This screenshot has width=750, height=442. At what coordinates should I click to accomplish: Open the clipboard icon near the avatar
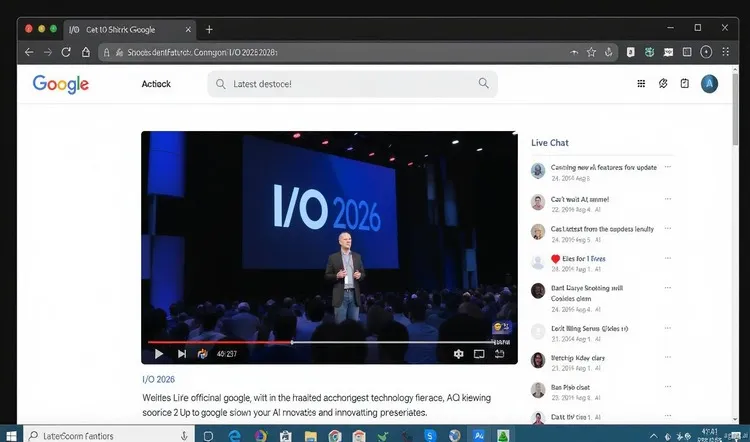coord(684,84)
